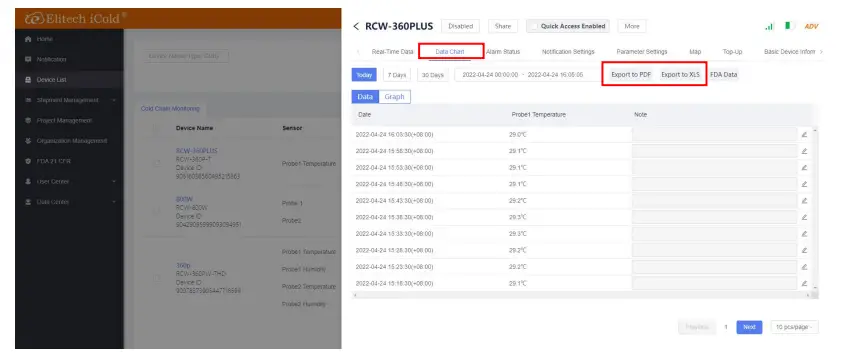Click the Project Management sidebar icon
The height and width of the screenshot is (364, 850).
tap(28, 120)
